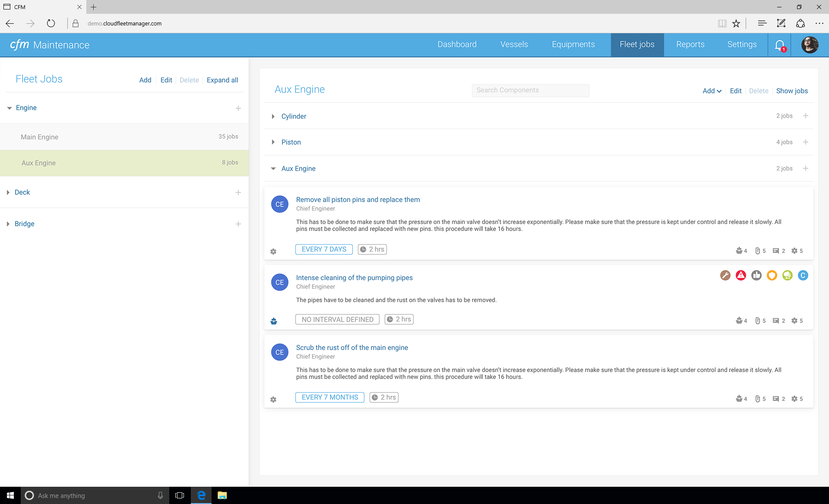This screenshot has width=829, height=504.
Task: Click the gray thumbs-up badge icon
Action: click(x=756, y=275)
